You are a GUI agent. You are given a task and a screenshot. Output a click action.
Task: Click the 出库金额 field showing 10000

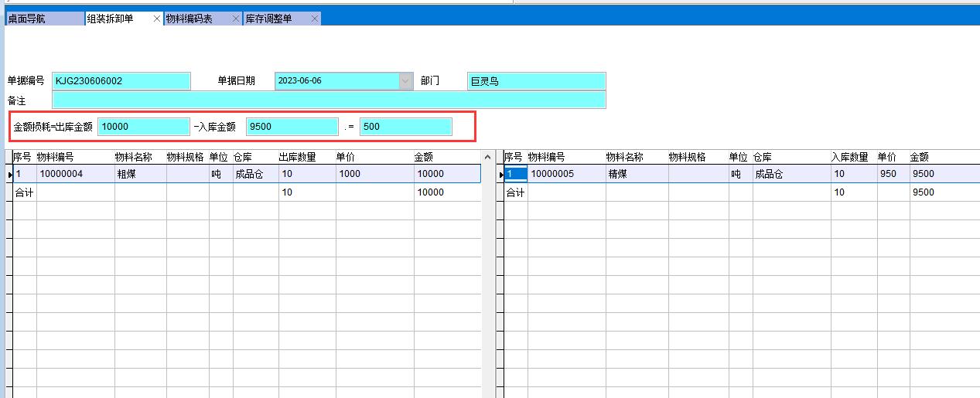click(x=143, y=127)
